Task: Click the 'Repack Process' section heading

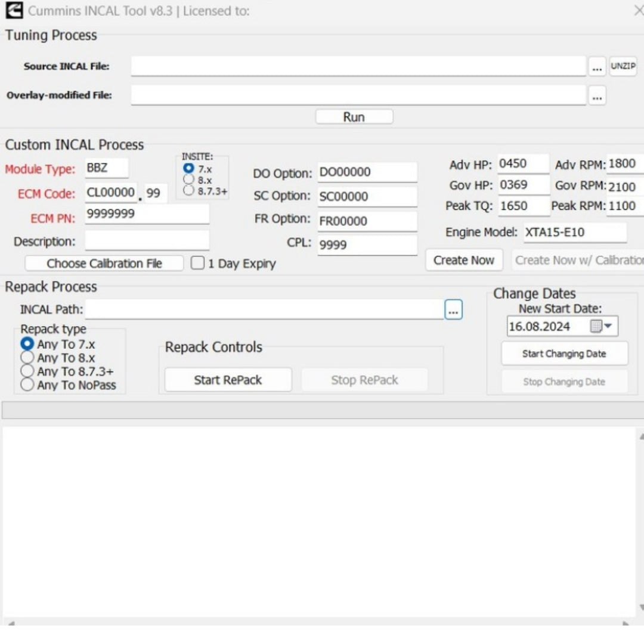Action: [51, 287]
